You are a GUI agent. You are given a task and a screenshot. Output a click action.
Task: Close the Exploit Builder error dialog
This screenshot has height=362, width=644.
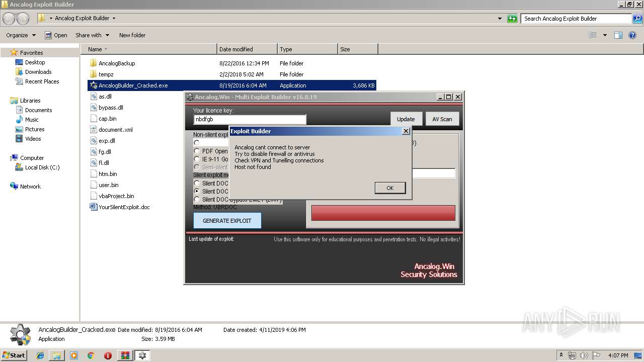[406, 131]
